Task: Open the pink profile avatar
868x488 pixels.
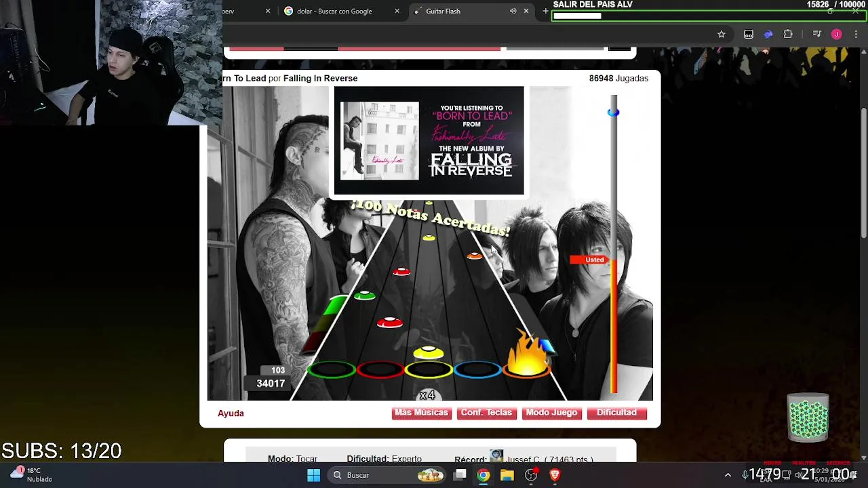Action: click(837, 34)
